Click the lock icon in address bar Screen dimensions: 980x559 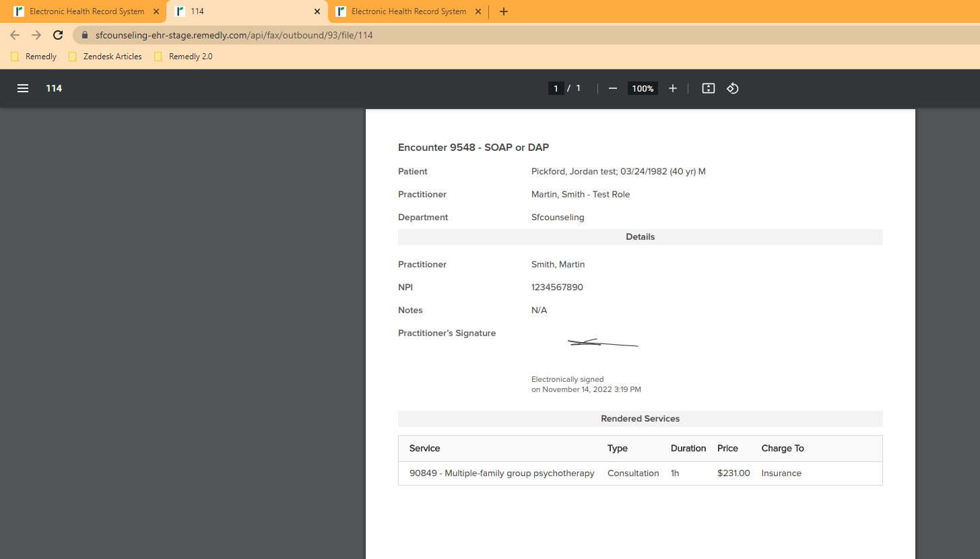click(x=85, y=35)
